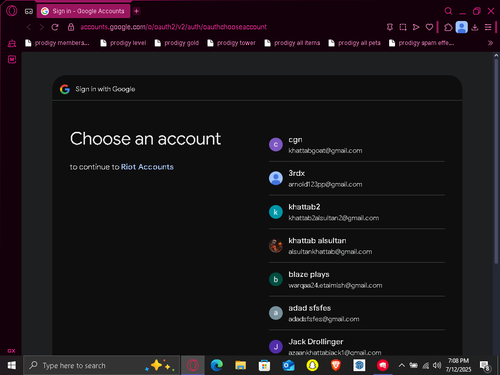Viewport: 500px width, 375px height.
Task: Open the GX Corner sidebar icon
Action: click(12, 43)
